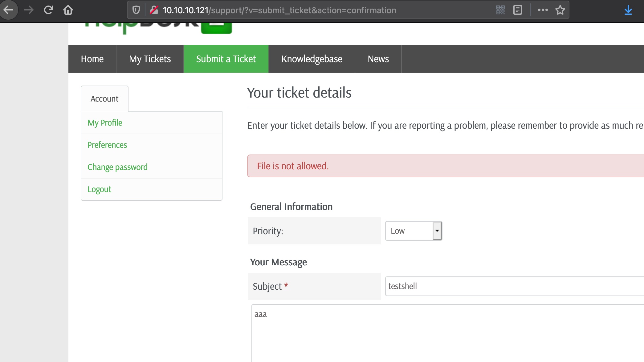Open tracking protection shield icon
This screenshot has height=362, width=644.
(x=136, y=10)
